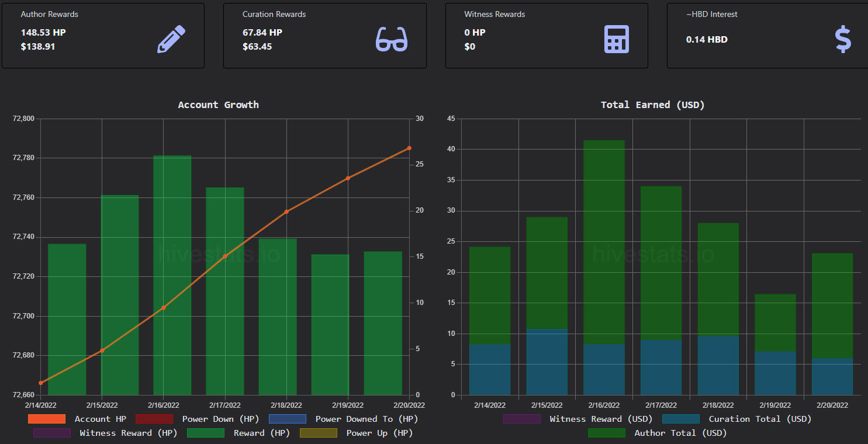
Task: Toggle Author Total (USD) legend swatch
Action: tap(607, 433)
